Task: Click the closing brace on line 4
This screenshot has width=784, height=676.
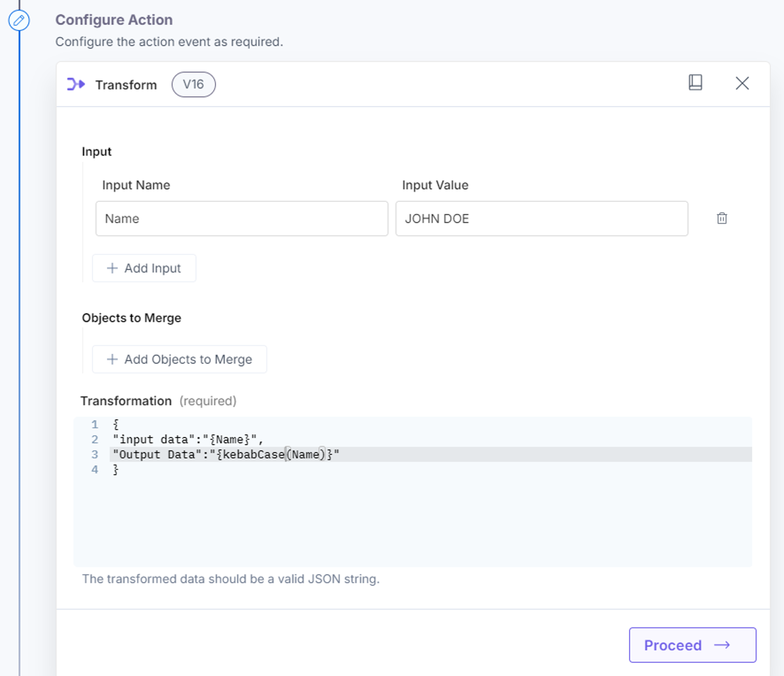Action: pyautogui.click(x=116, y=469)
